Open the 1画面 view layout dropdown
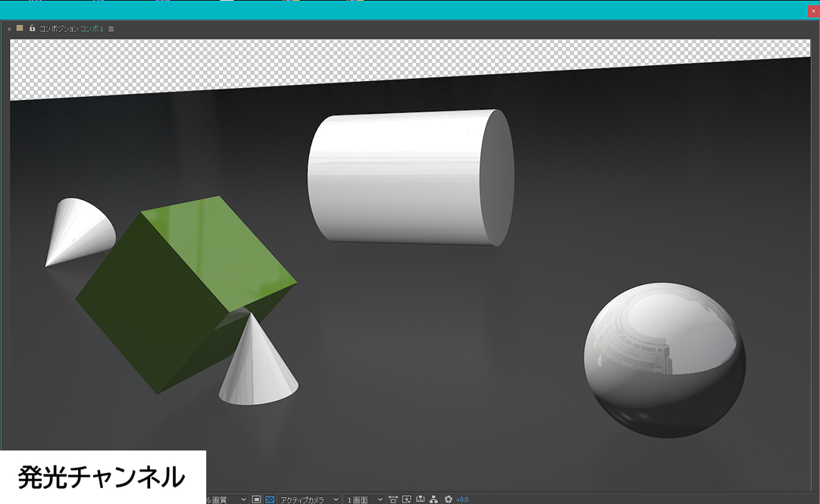 [x=365, y=499]
